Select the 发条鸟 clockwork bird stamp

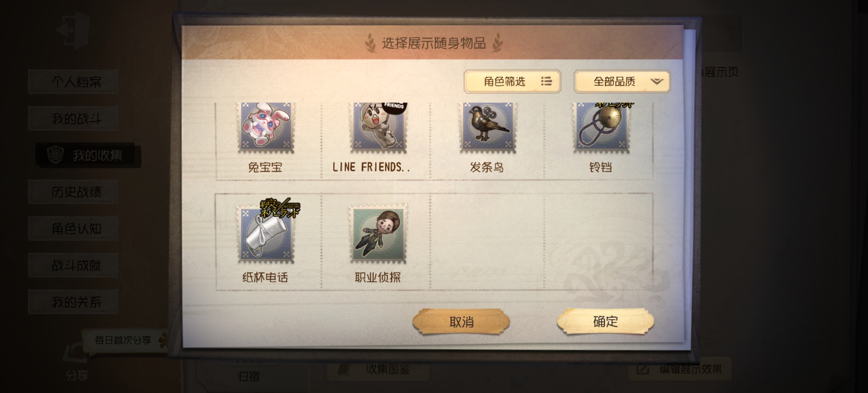pyautogui.click(x=488, y=128)
